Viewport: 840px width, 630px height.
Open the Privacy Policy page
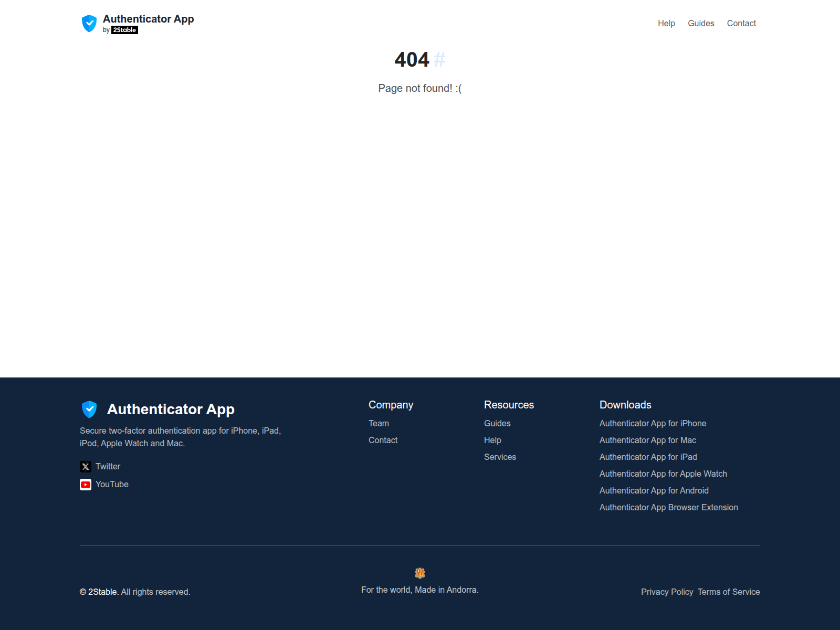point(667,592)
